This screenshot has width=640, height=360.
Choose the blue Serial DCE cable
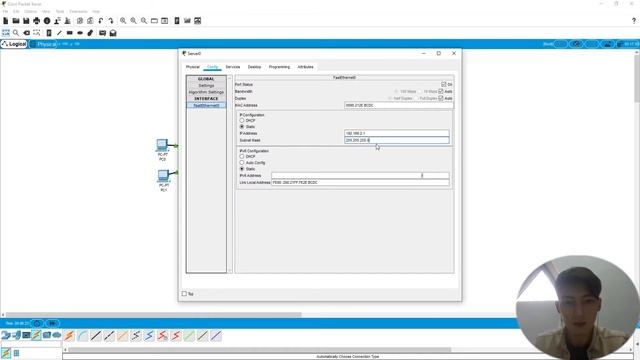(x=149, y=336)
